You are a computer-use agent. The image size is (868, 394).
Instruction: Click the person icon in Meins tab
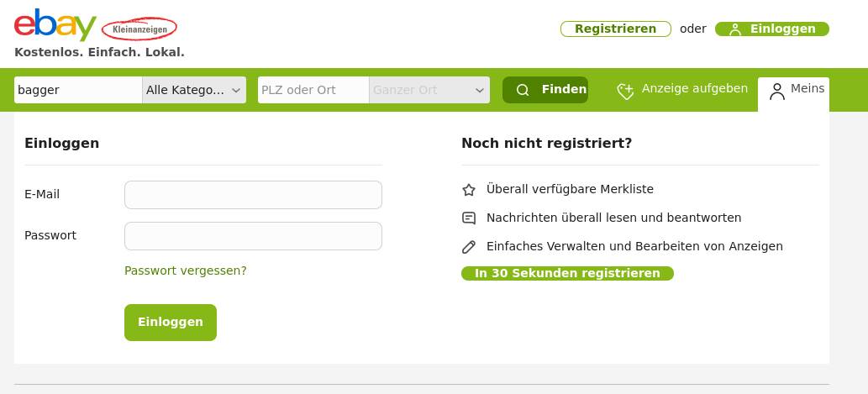coord(777,91)
